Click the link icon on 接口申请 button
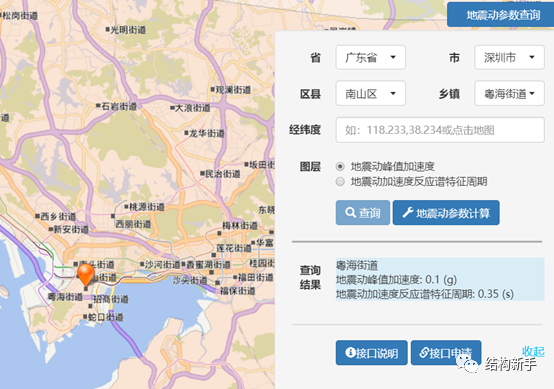Viewport: 554px width, 389px height. [424, 352]
